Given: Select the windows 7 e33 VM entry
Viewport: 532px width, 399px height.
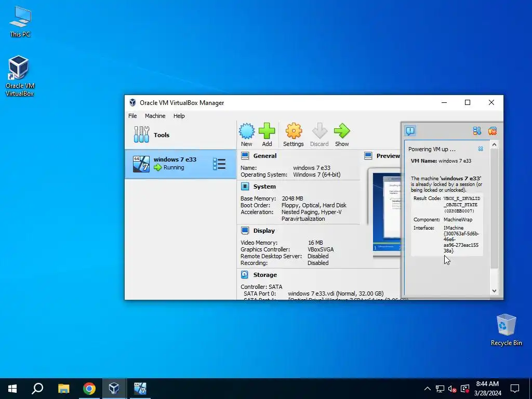Looking at the screenshot, I should (180, 164).
